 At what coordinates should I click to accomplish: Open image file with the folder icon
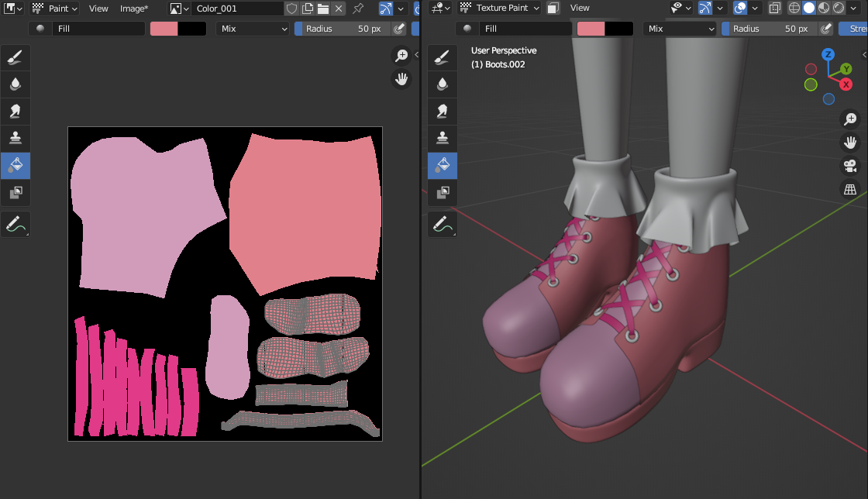point(323,9)
